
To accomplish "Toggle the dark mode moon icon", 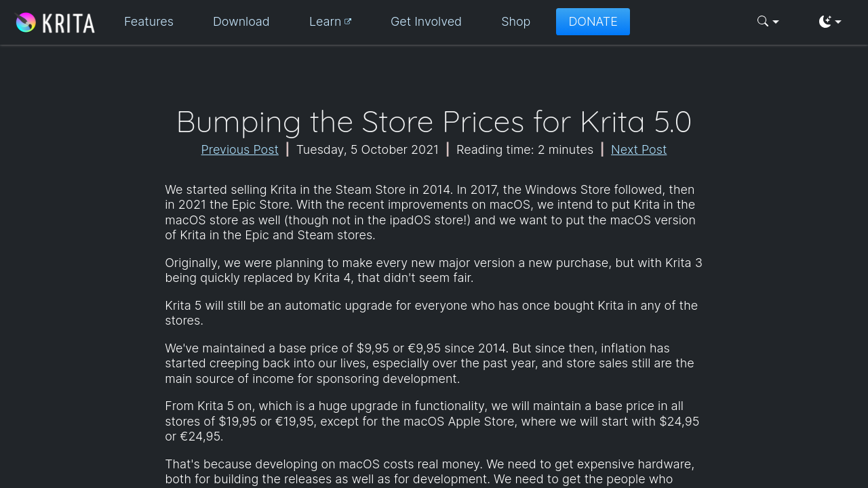I will [825, 22].
